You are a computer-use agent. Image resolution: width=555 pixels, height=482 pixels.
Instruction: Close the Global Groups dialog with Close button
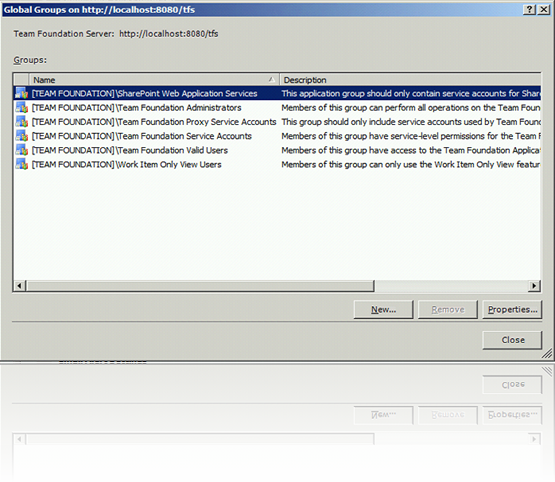pos(512,340)
